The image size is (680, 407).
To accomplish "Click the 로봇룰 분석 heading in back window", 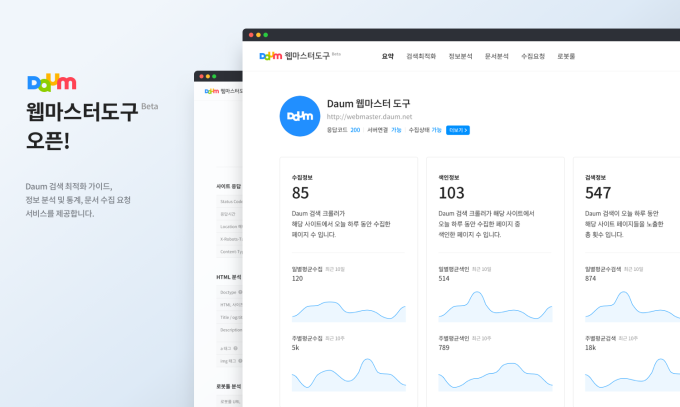I will coord(229,386).
